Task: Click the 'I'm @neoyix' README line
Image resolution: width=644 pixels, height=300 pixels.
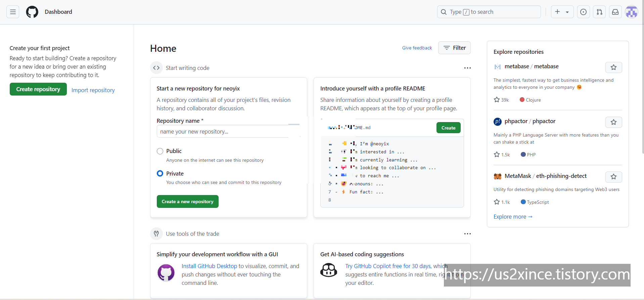Action: [374, 144]
